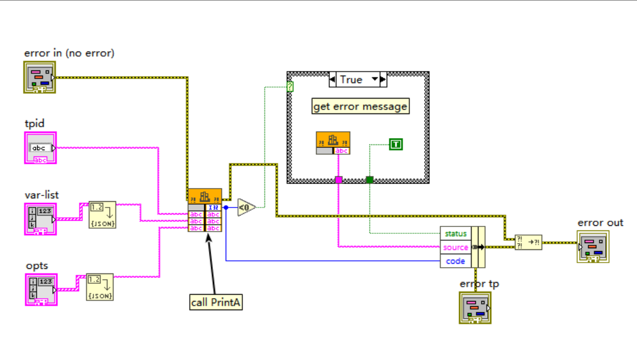
Task: Click the var-list array control terminal
Action: [39, 218]
